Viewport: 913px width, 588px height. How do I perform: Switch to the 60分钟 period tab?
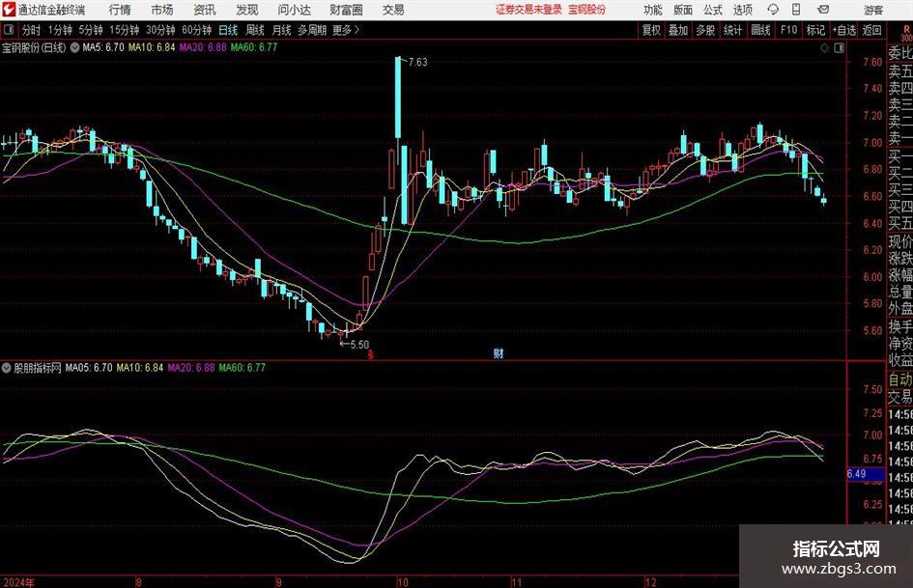(x=197, y=30)
